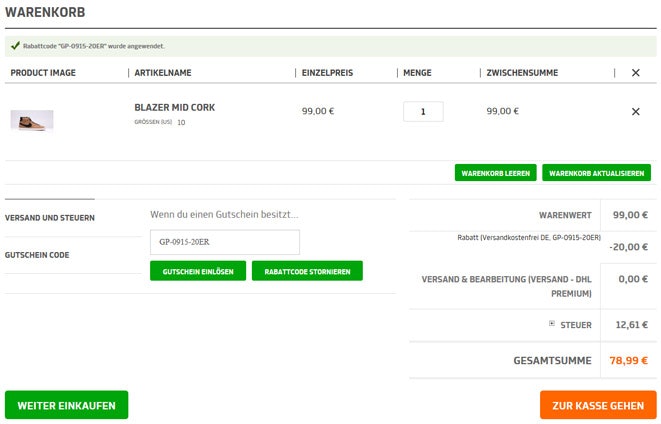Proceed to checkout via Zur Kasse gehen

coord(597,405)
